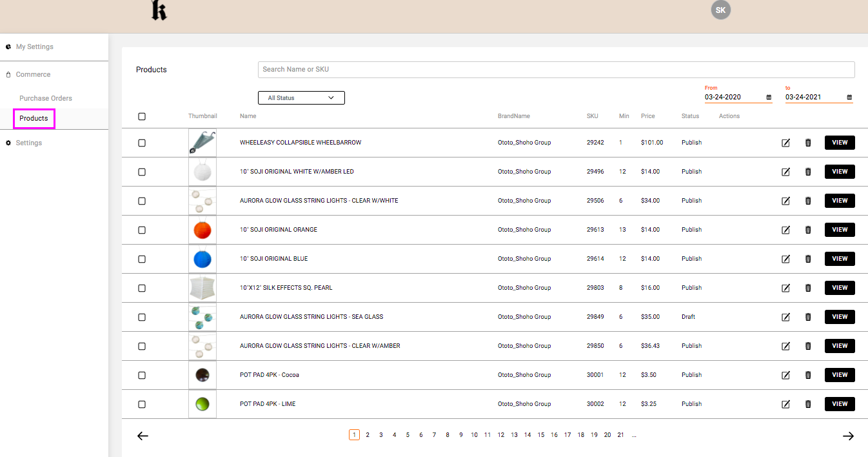Image resolution: width=868 pixels, height=457 pixels.
Task: Switch to the Purchase Orders sidebar item
Action: 45,97
